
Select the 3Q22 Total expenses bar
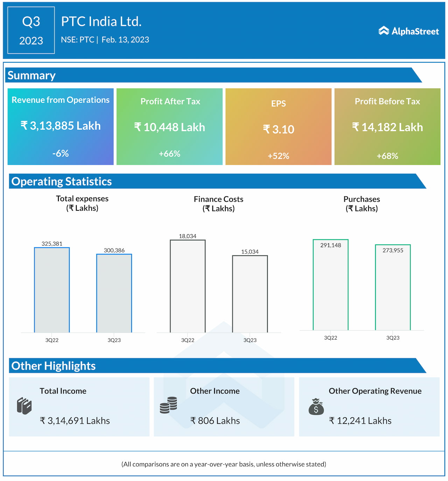(x=52, y=290)
